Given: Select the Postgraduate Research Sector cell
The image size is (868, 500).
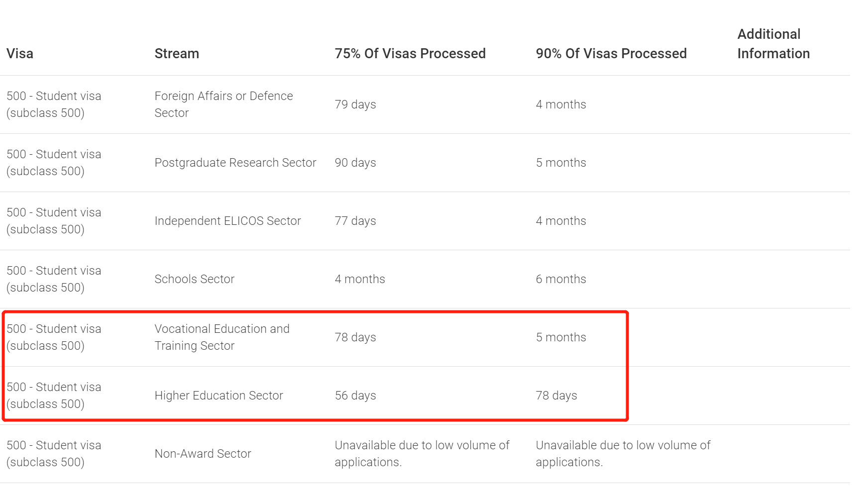Looking at the screenshot, I should 235,163.
